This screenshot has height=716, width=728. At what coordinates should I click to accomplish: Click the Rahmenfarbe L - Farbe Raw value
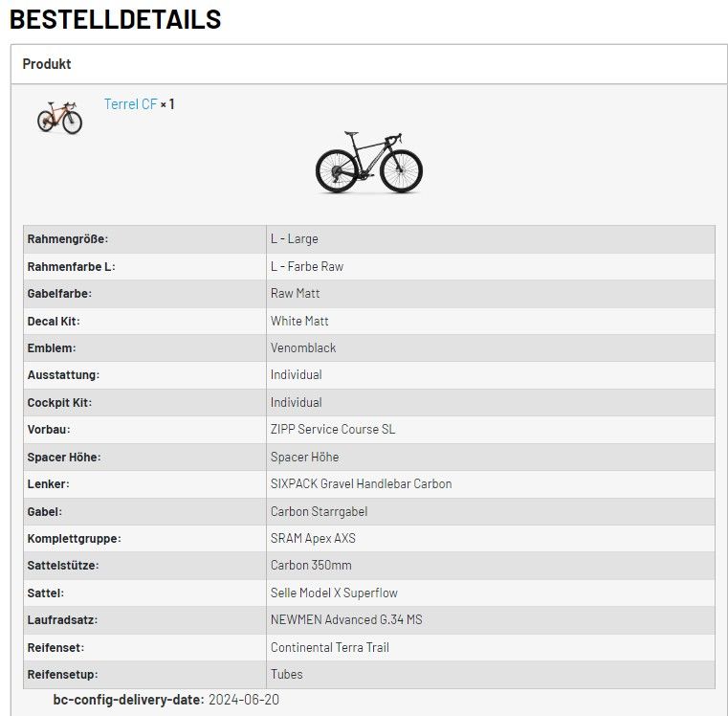tap(306, 266)
